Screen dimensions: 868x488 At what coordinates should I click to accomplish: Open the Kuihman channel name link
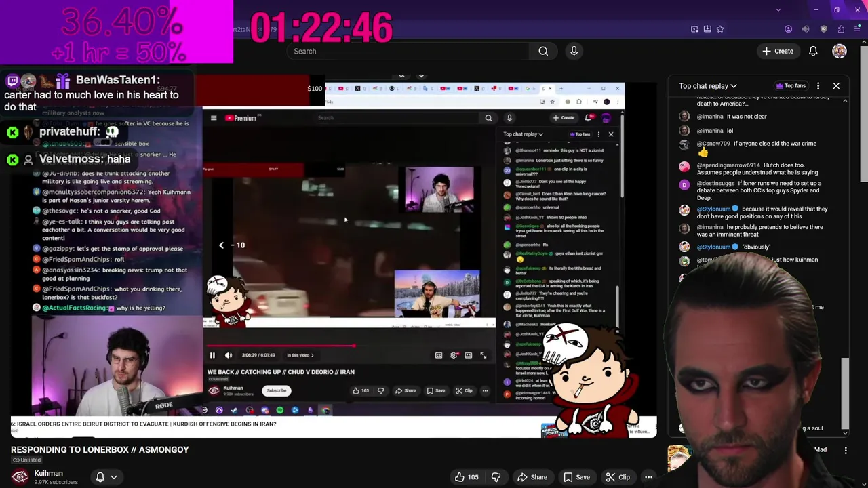click(49, 473)
